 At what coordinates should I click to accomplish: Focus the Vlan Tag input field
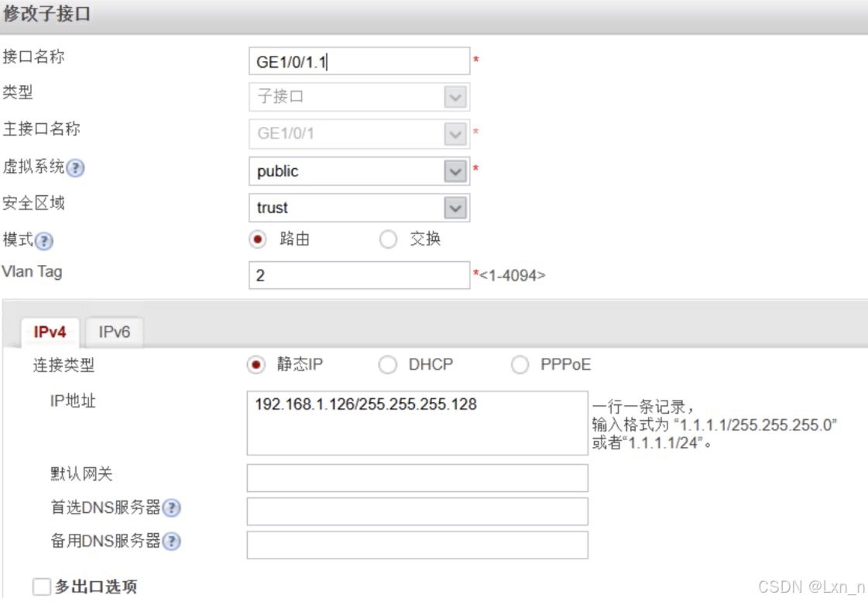tap(359, 275)
